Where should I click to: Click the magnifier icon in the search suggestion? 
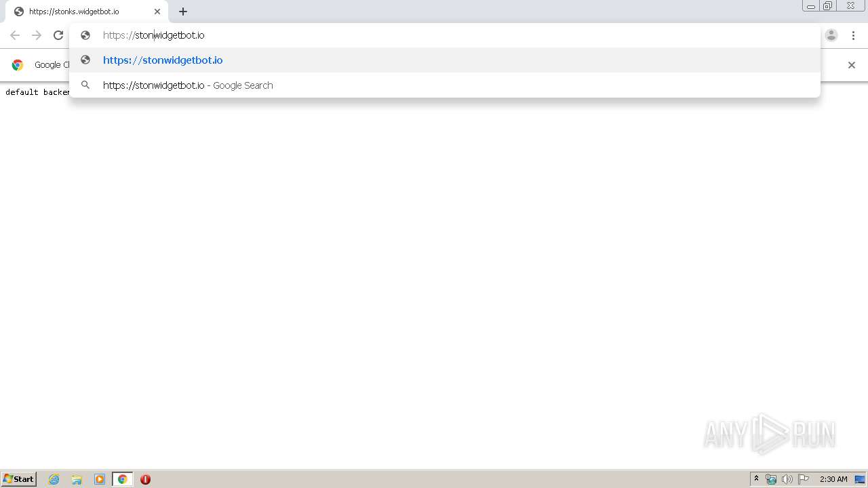tap(85, 85)
